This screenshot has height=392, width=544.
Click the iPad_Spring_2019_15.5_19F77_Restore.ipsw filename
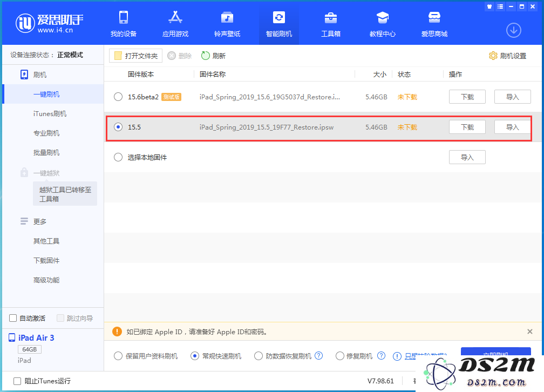[267, 127]
